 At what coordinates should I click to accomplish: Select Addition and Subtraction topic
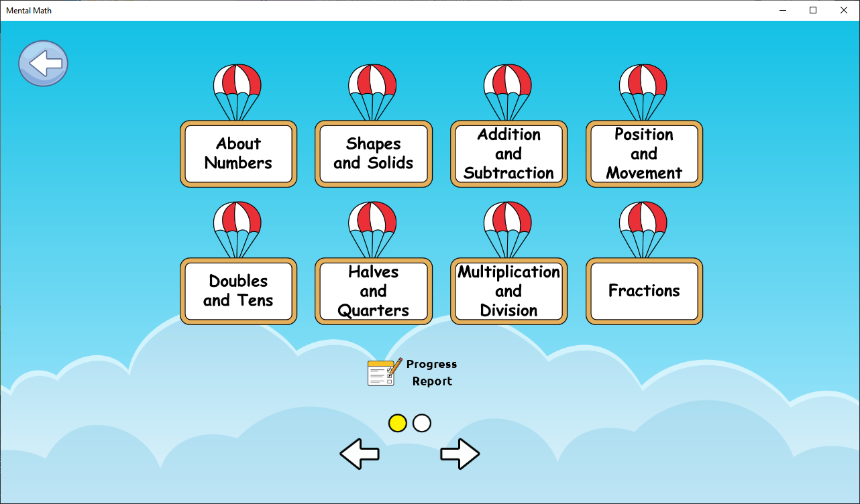click(x=508, y=153)
